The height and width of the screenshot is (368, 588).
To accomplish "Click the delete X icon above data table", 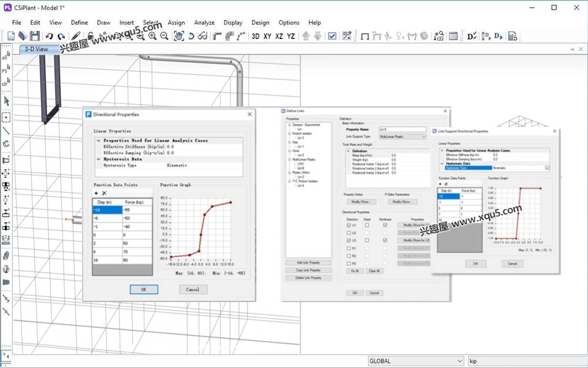I will click(104, 193).
